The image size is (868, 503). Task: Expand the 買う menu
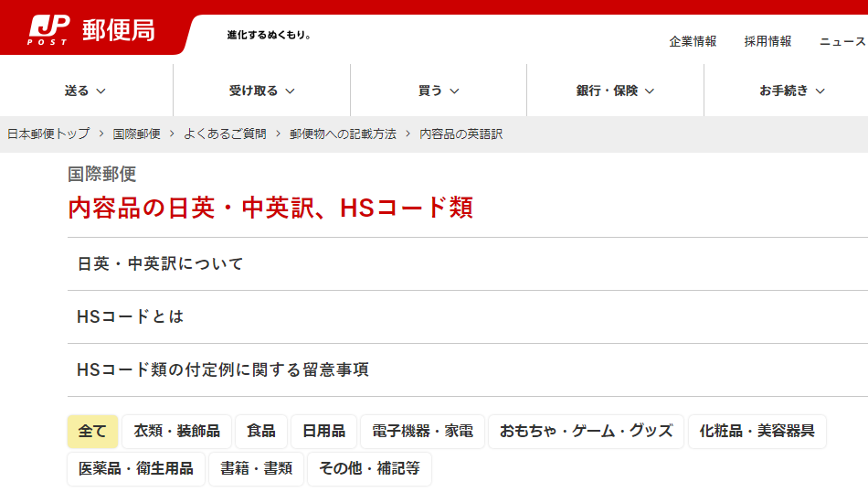click(x=439, y=91)
